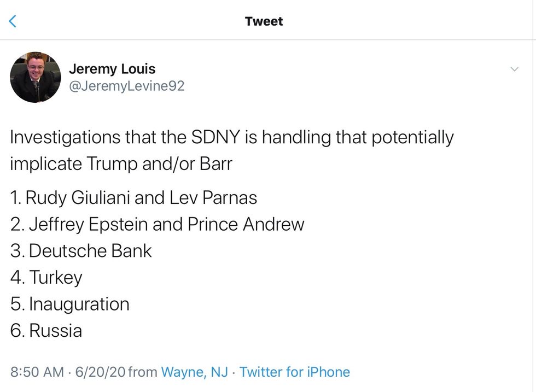Image resolution: width=536 pixels, height=392 pixels.
Task: Open the tweet options chevron menu
Action: [x=514, y=69]
